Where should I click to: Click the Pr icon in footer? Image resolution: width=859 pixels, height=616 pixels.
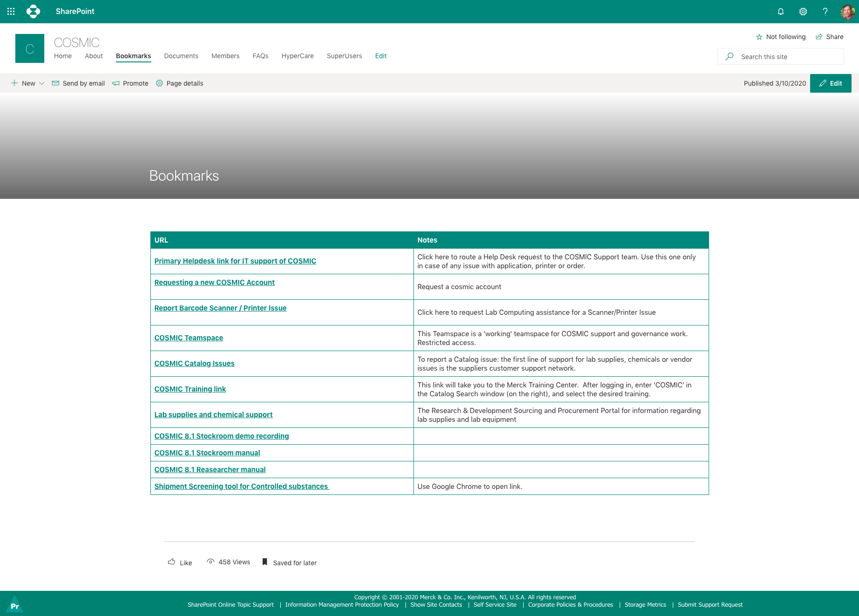pyautogui.click(x=14, y=605)
